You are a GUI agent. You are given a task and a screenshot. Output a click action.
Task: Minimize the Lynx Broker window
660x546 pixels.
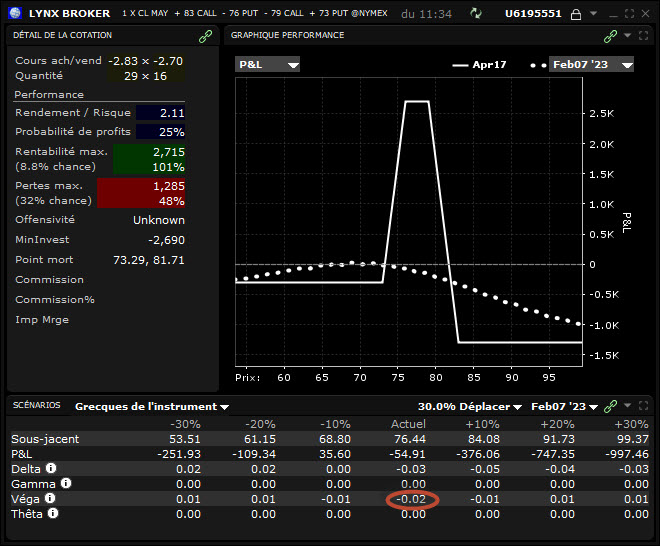pos(613,14)
